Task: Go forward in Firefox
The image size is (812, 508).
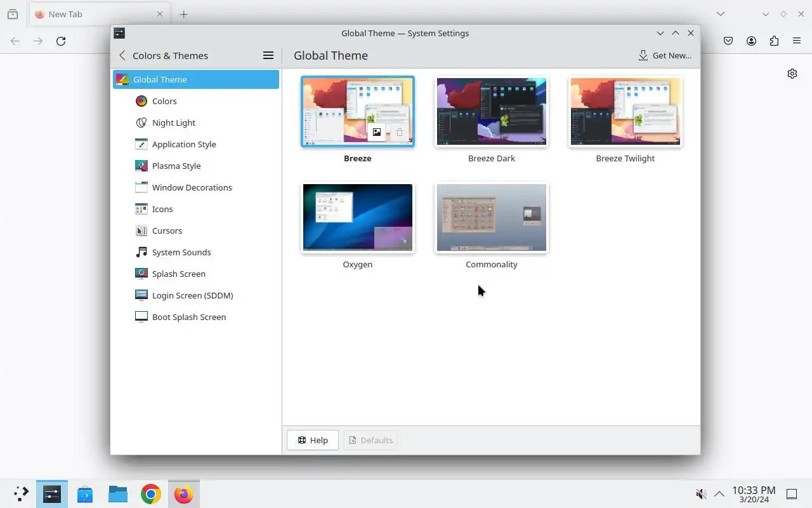Action: (38, 41)
